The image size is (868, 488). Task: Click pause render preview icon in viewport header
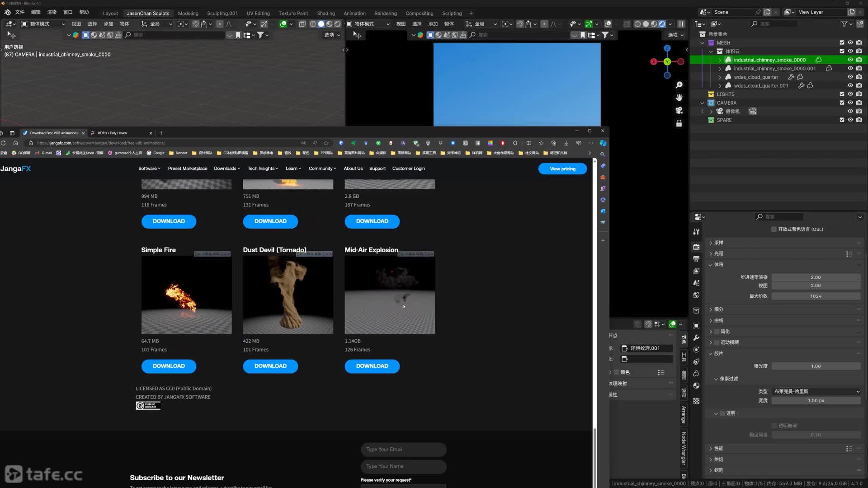(681, 24)
